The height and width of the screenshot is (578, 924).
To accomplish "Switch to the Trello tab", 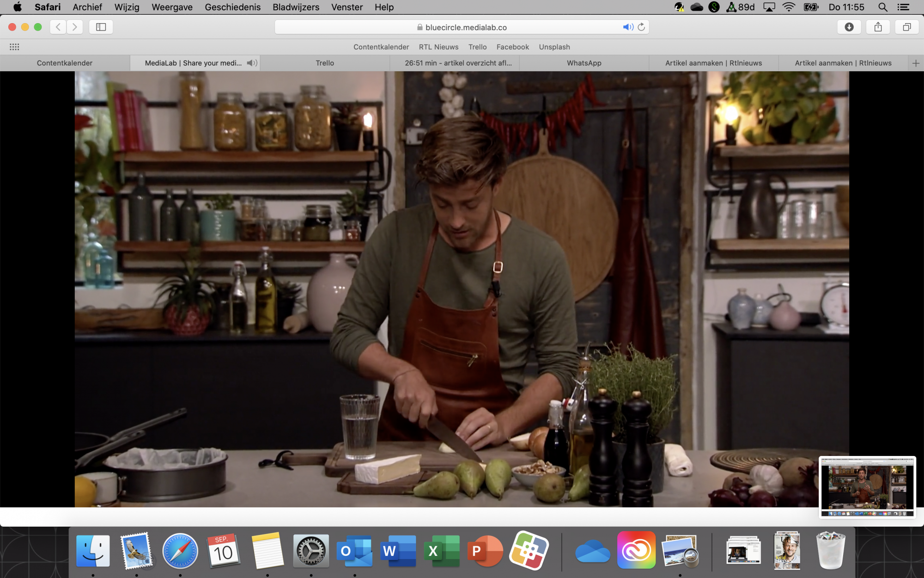I will tap(325, 63).
